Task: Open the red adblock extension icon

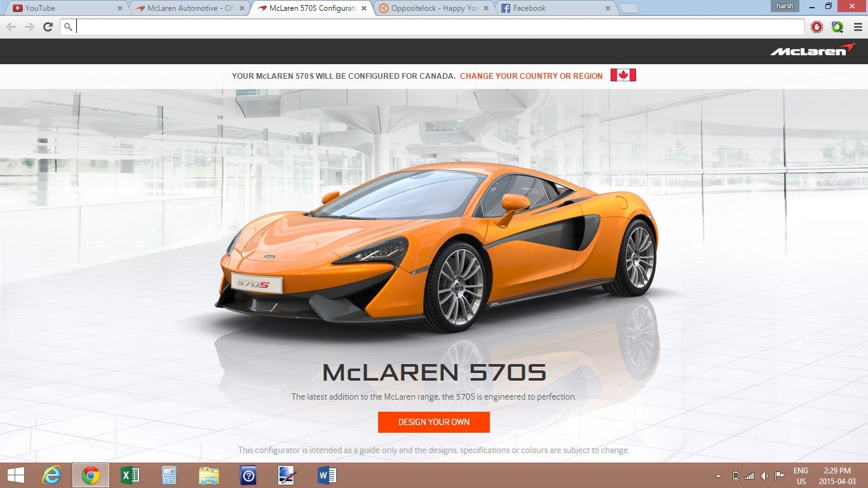Action: point(817,27)
